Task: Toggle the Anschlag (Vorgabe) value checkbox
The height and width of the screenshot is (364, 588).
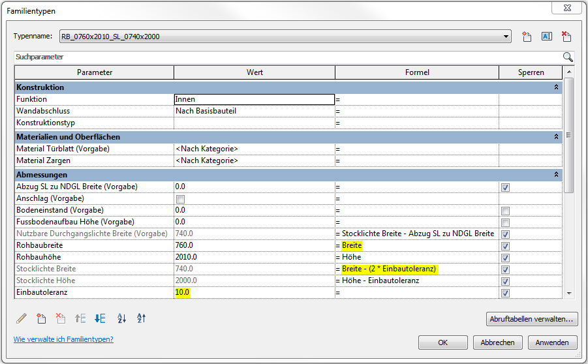Action: [179, 198]
